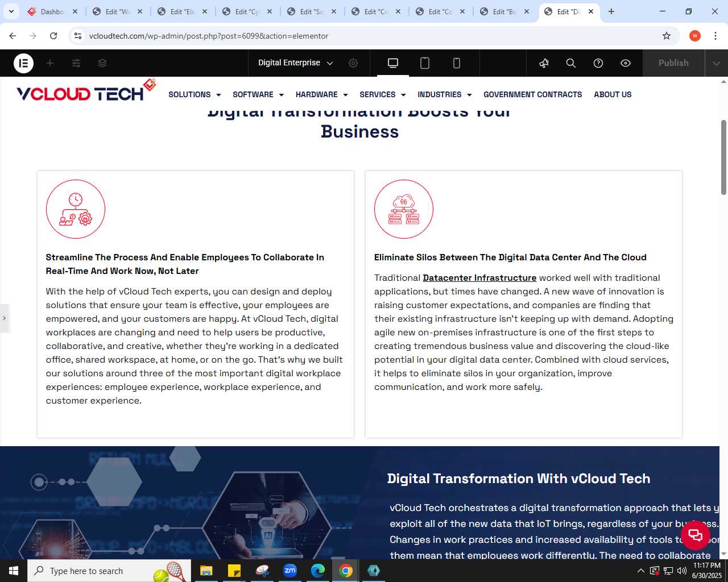Click Digital Transformation With vCloud Tech heading

click(519, 479)
